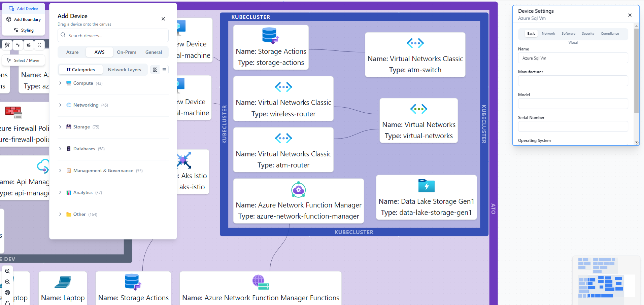Click the Aks Istio icon

pos(184,160)
